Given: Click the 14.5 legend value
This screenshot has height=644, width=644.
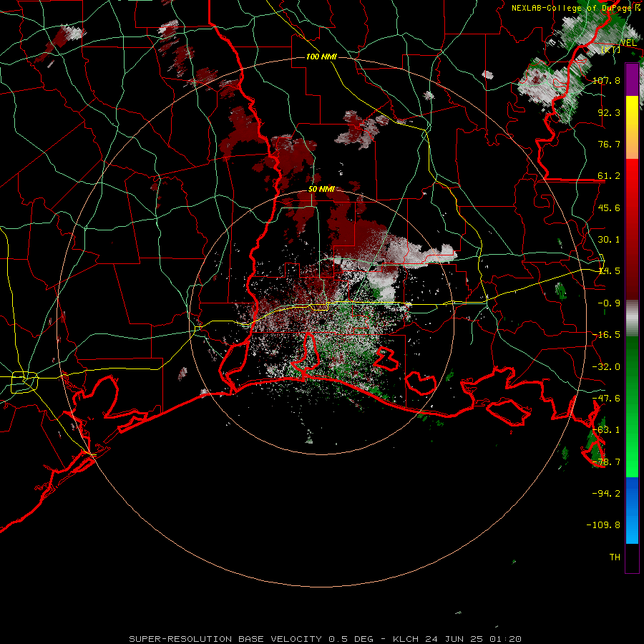Looking at the screenshot, I should (x=609, y=271).
